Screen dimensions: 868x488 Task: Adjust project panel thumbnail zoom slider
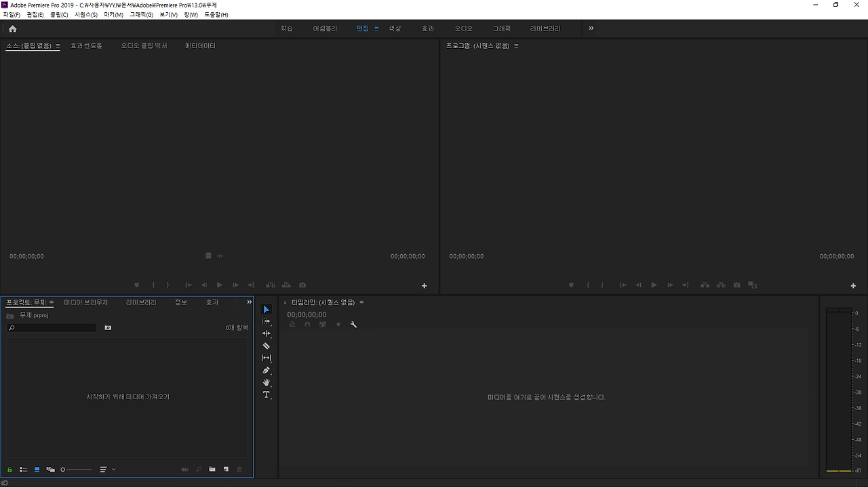tap(76, 469)
